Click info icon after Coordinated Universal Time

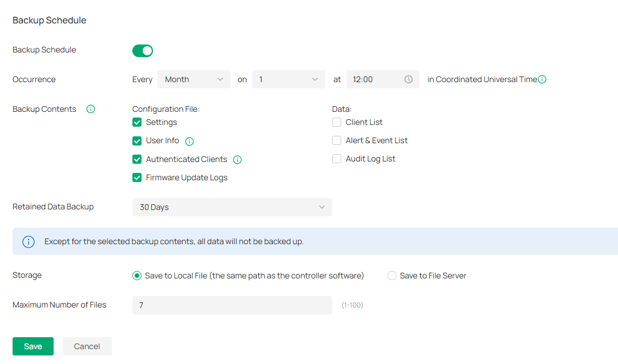(x=542, y=79)
